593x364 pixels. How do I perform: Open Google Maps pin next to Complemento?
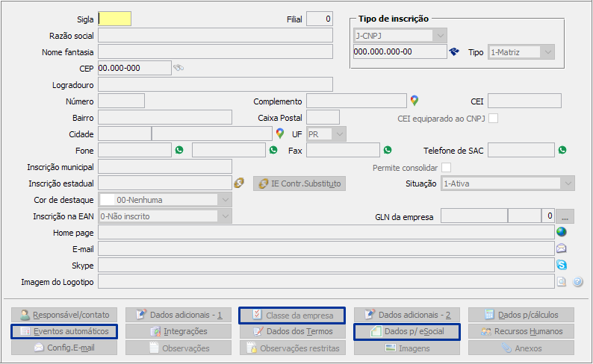(415, 101)
